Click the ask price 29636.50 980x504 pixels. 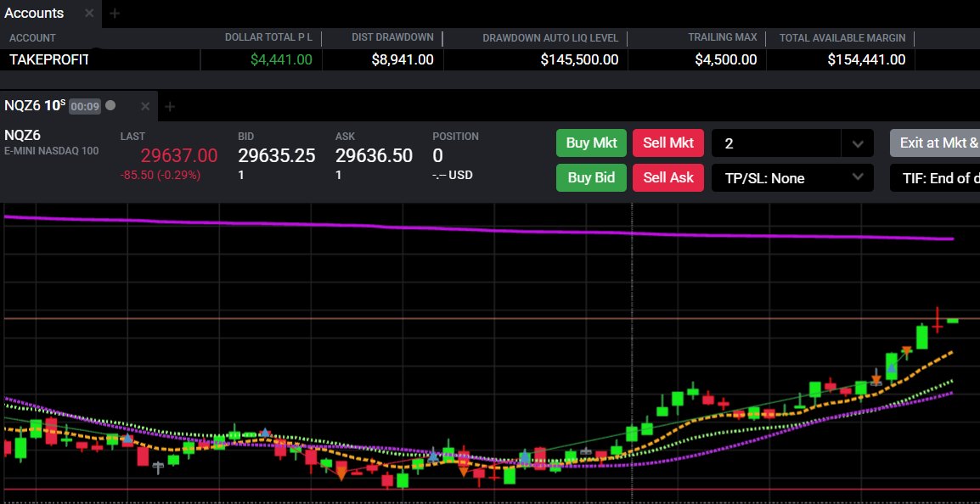(374, 155)
